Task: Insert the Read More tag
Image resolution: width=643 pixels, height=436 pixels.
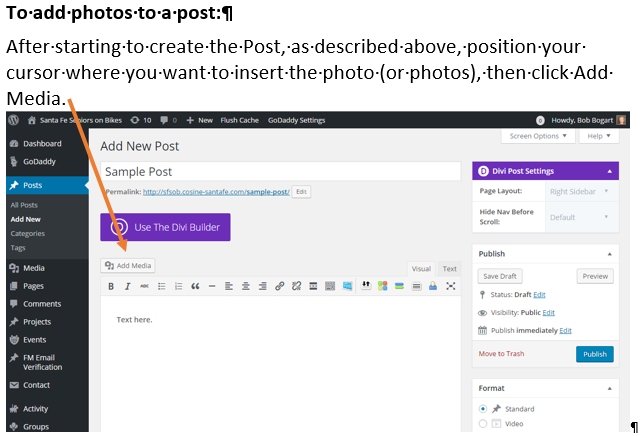Action: coord(313,286)
